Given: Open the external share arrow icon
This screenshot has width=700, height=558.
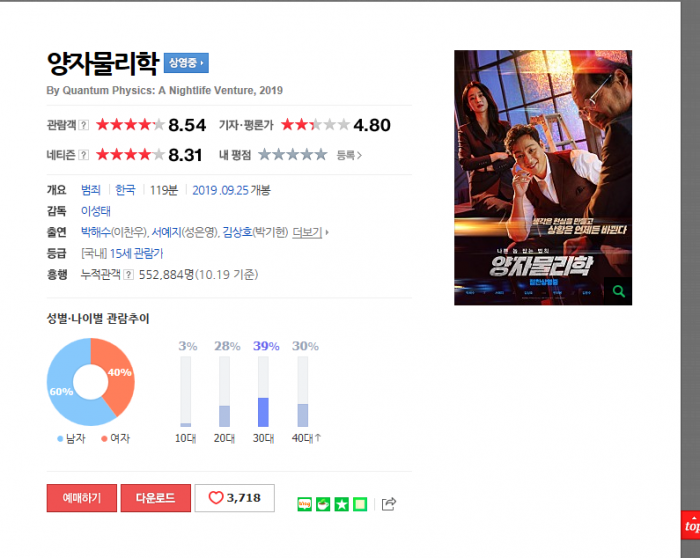Looking at the screenshot, I should point(389,504).
